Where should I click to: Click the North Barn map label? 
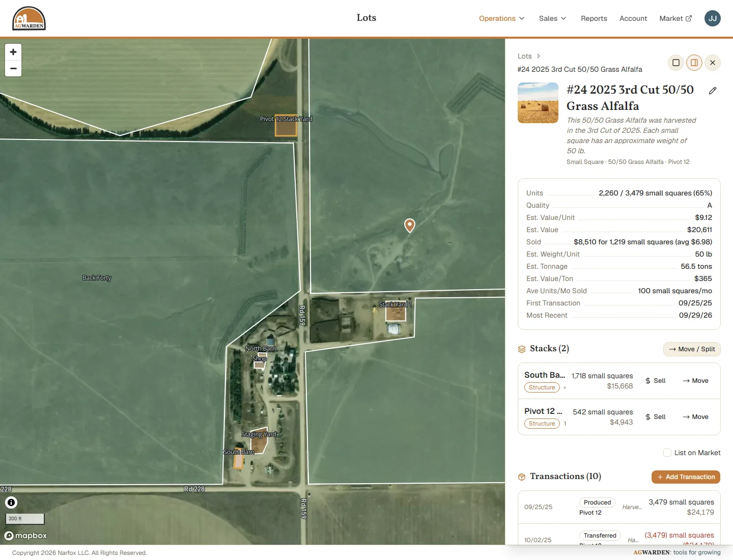261,349
